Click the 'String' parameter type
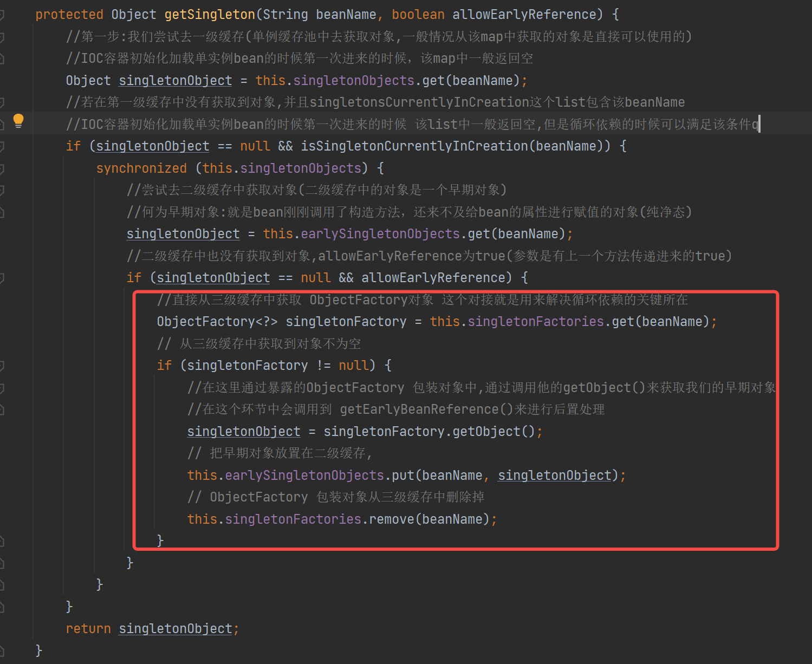The height and width of the screenshot is (664, 812). click(x=285, y=15)
